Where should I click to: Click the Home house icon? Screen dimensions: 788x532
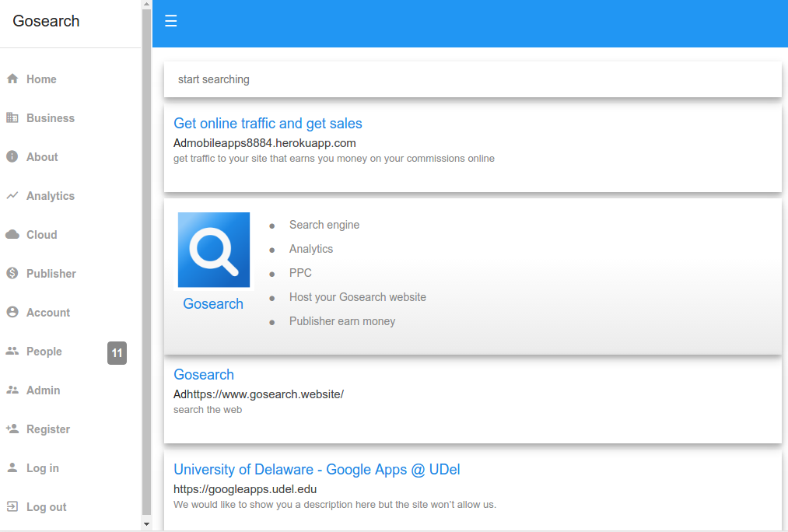click(x=12, y=79)
